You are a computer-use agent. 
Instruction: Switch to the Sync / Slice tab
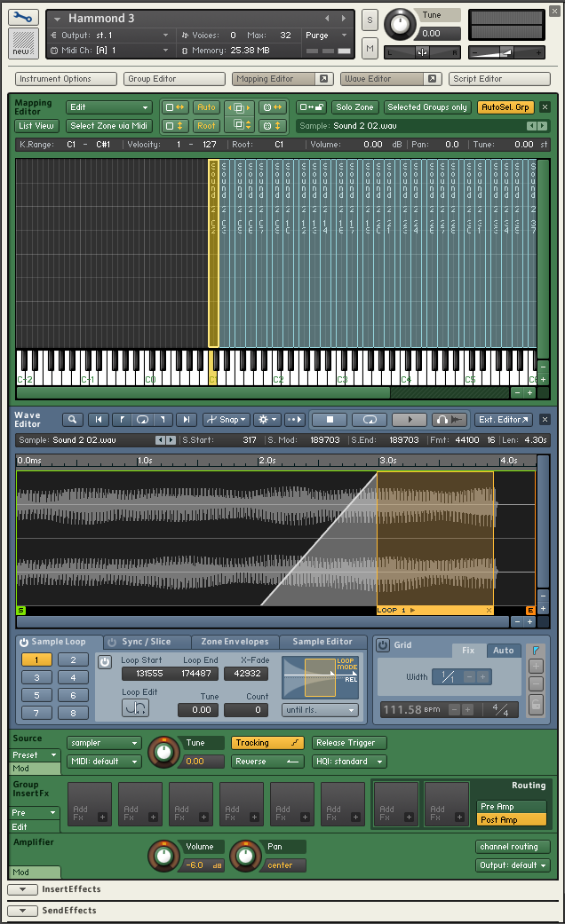[x=147, y=642]
